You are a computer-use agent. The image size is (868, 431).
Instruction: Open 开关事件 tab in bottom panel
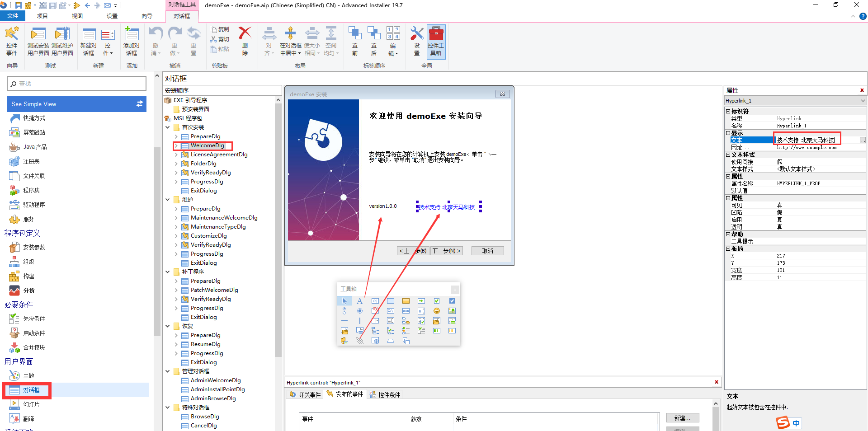[305, 394]
